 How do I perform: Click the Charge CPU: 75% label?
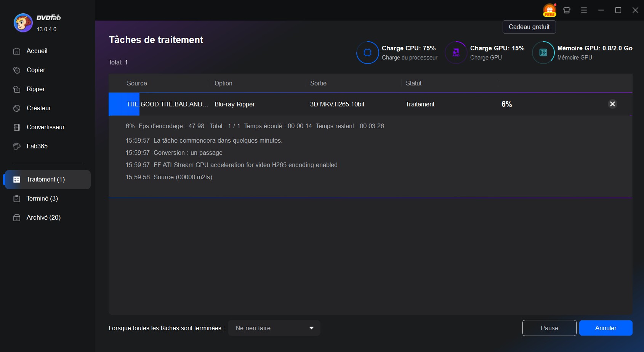[409, 48]
